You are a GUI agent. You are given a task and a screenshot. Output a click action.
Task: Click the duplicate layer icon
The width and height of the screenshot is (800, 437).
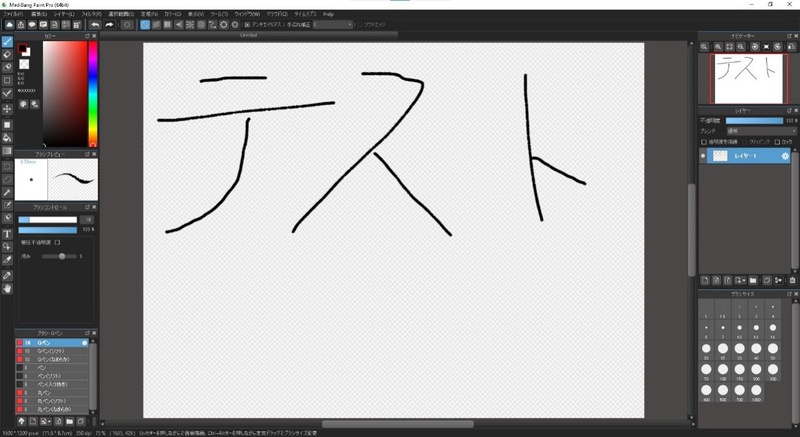pos(767,280)
